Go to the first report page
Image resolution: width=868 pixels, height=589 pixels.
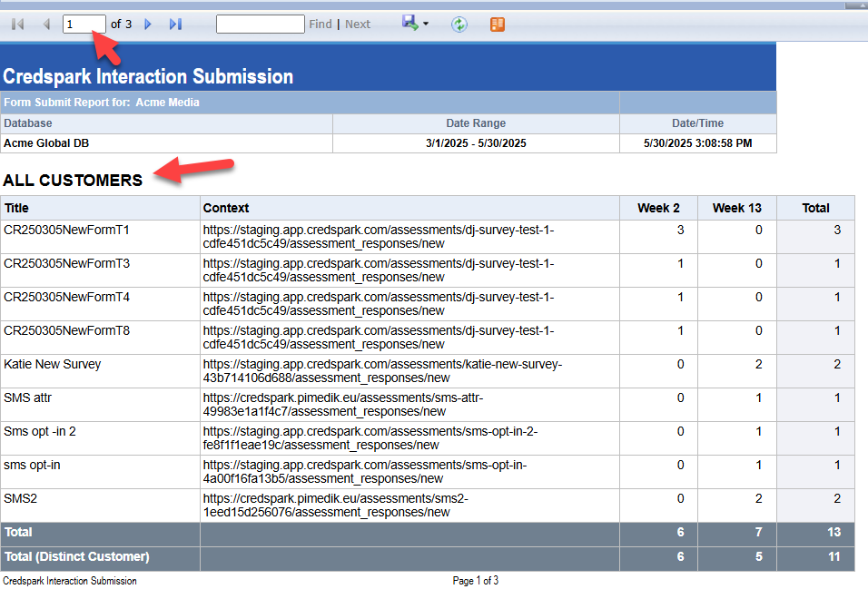(x=17, y=25)
